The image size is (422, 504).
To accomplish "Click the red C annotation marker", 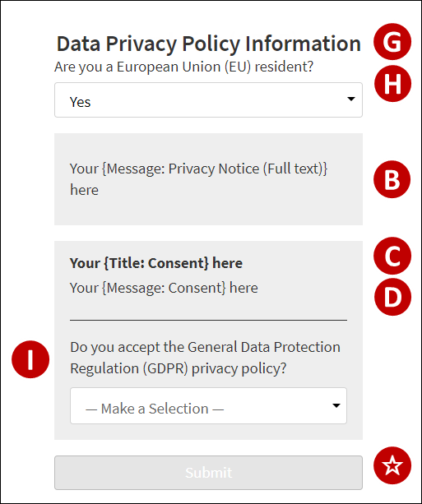I will [x=392, y=256].
